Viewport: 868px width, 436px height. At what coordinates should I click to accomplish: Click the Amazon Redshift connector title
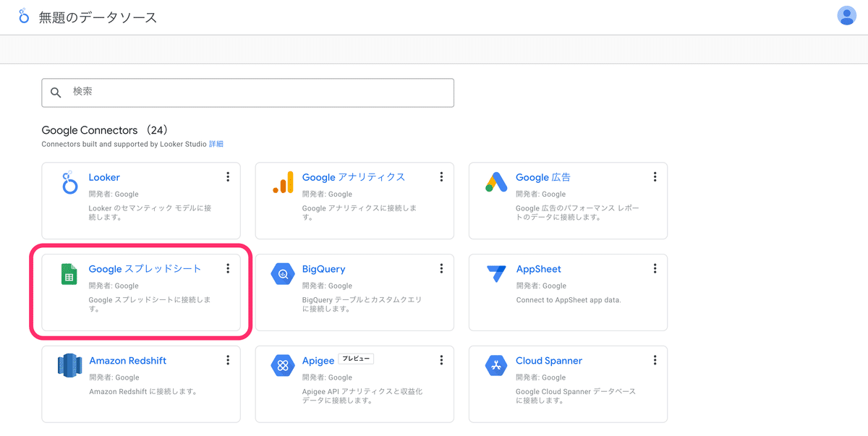[x=127, y=361]
